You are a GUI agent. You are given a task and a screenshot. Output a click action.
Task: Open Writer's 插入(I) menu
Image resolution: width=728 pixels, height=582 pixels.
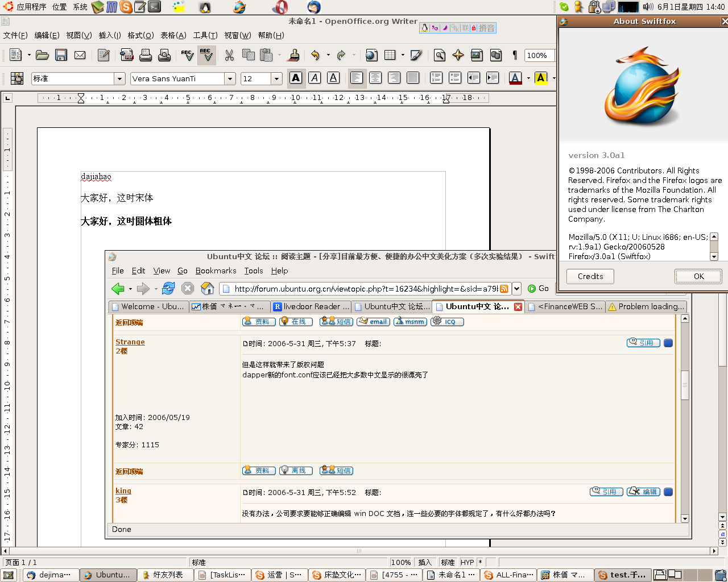(x=110, y=35)
